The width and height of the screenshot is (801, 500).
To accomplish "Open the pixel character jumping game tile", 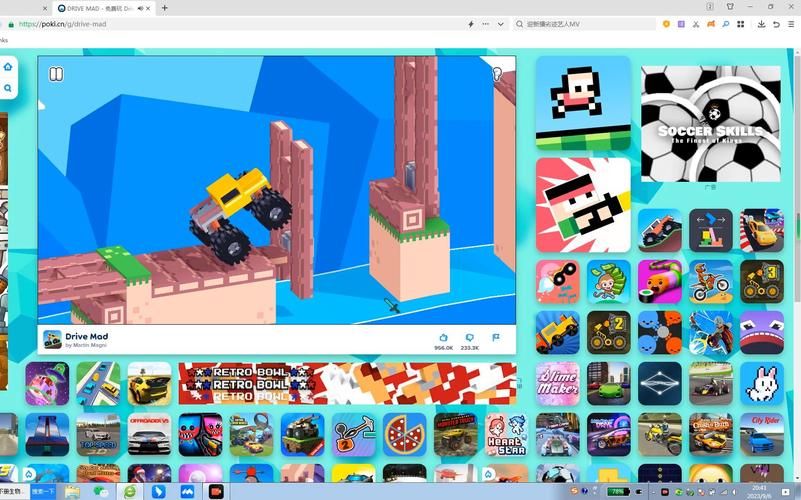I will [583, 103].
